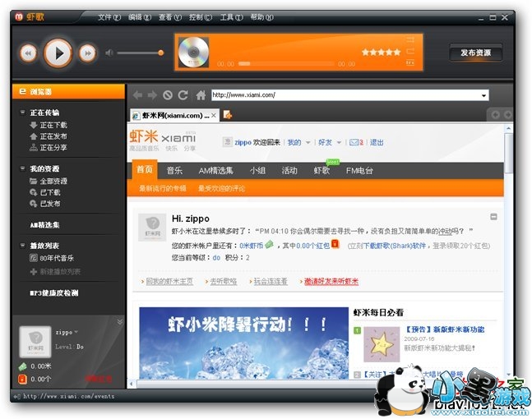Switch to AM精选集 nav tab
Viewport: 532px width, 419px height.
pos(215,171)
